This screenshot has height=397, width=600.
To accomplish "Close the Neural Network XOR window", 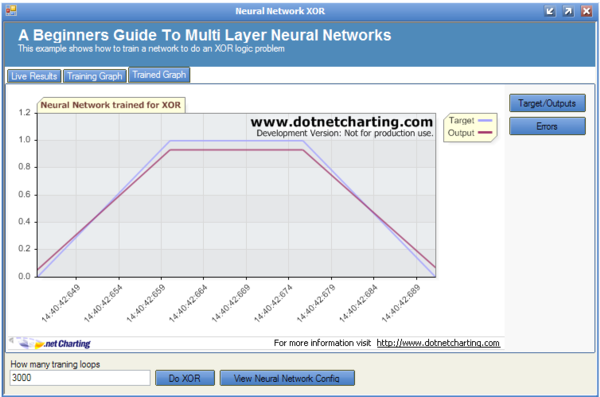I will (x=587, y=11).
